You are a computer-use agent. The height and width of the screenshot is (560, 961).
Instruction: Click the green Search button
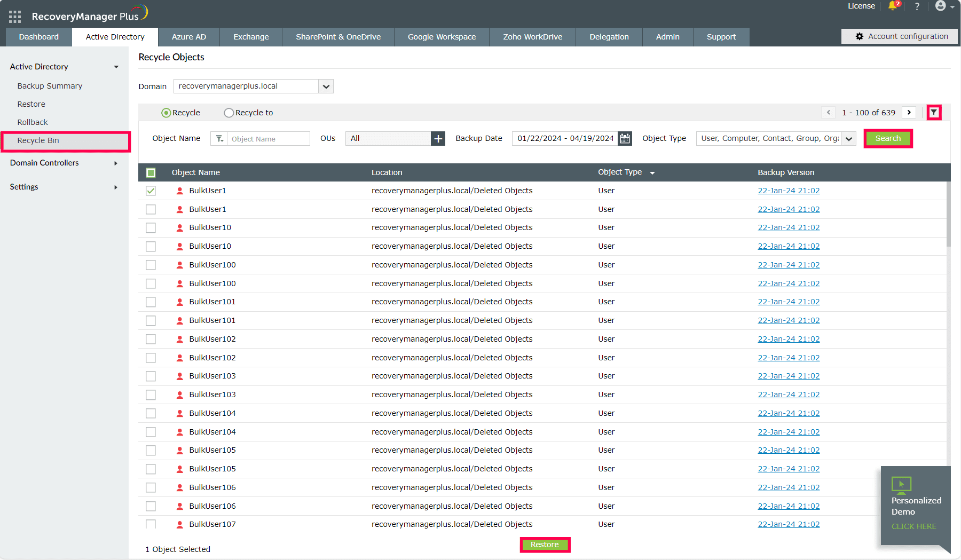(x=888, y=139)
